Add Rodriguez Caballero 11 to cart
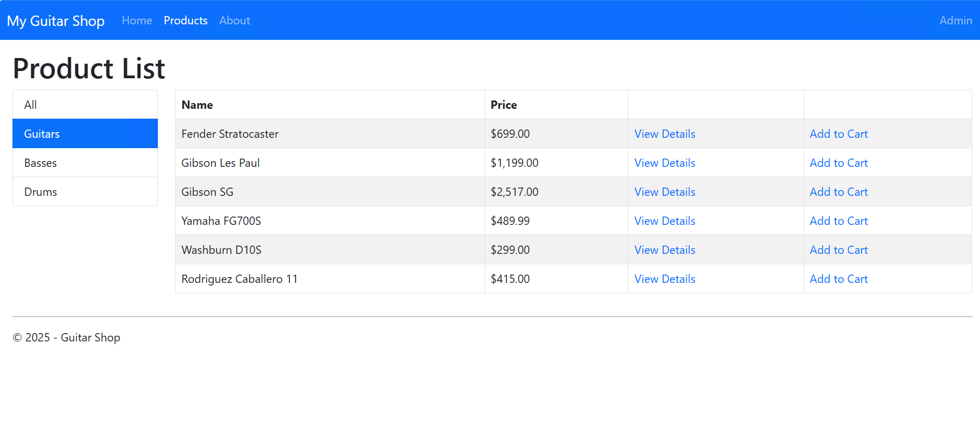This screenshot has width=980, height=444. coord(839,279)
